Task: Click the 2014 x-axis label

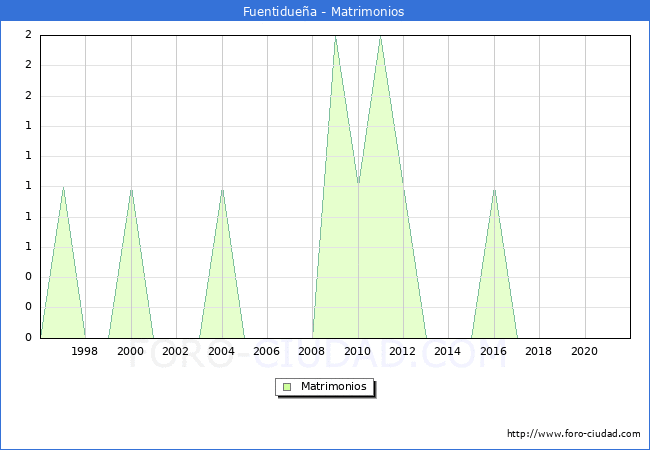Action: point(448,351)
